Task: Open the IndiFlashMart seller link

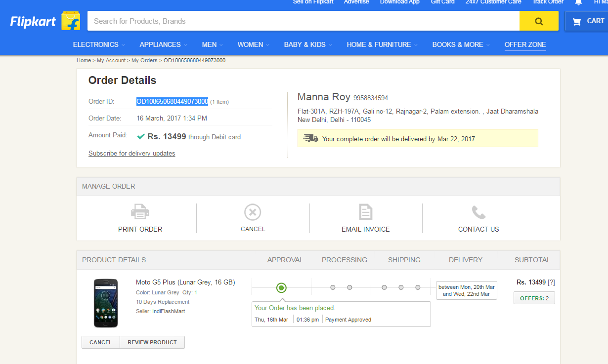Action: (169, 311)
